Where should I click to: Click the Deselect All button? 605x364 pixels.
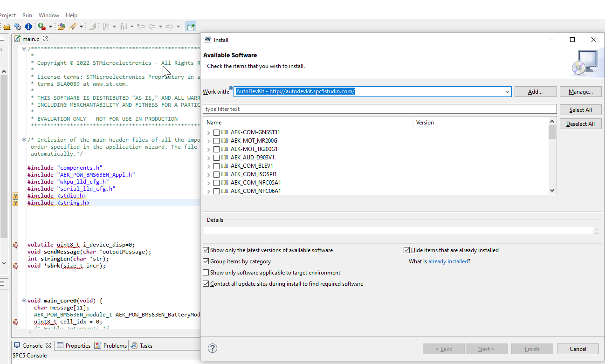click(580, 123)
